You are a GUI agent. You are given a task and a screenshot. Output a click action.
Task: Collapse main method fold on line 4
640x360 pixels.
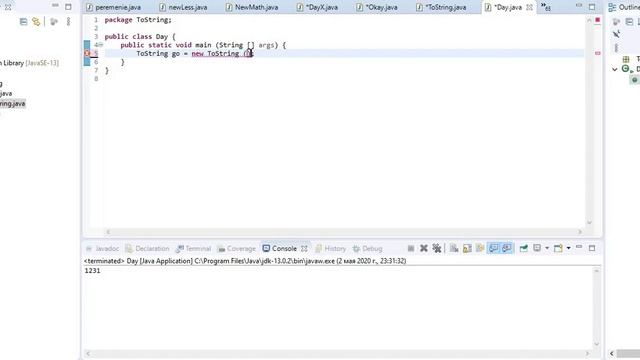[x=100, y=45]
